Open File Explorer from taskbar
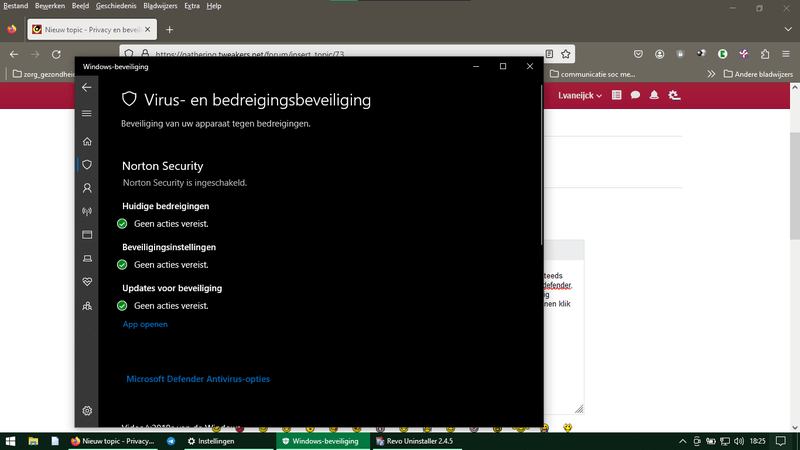Screen dimensions: 800x450 (33, 441)
